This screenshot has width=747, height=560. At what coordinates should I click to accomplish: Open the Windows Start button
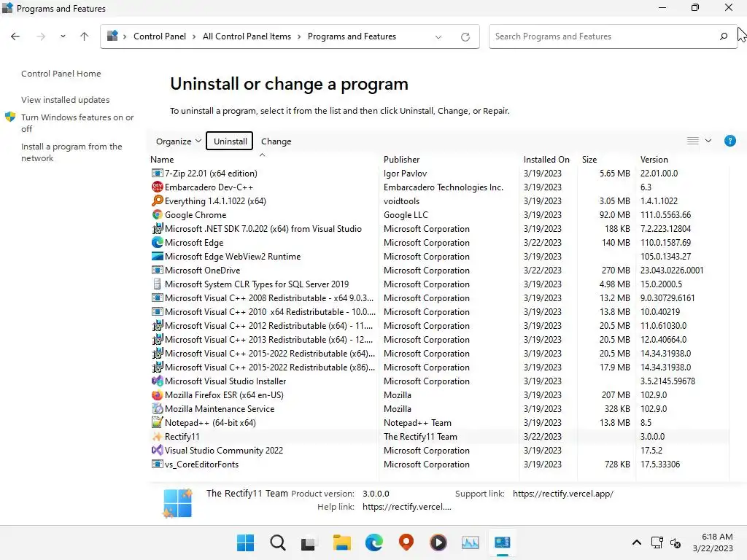(245, 542)
